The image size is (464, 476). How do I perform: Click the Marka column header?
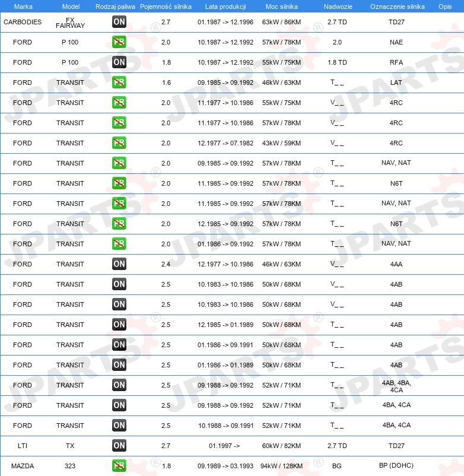(23, 7)
